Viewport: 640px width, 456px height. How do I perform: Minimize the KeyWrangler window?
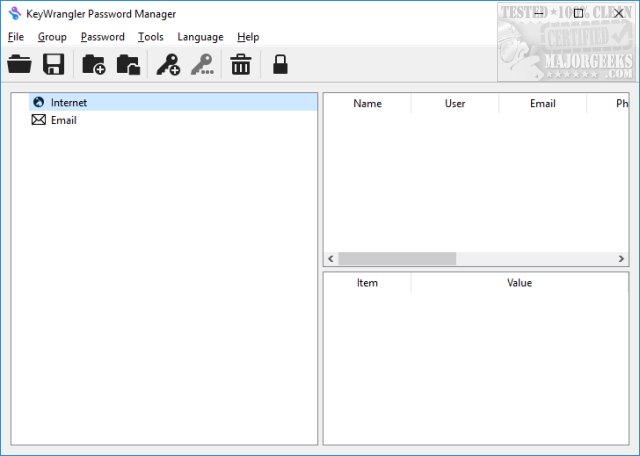(539, 13)
